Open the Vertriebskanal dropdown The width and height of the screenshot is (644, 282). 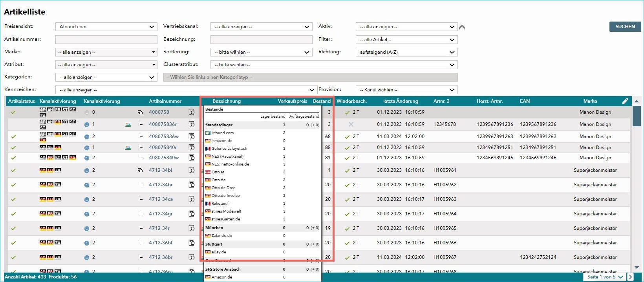click(262, 27)
